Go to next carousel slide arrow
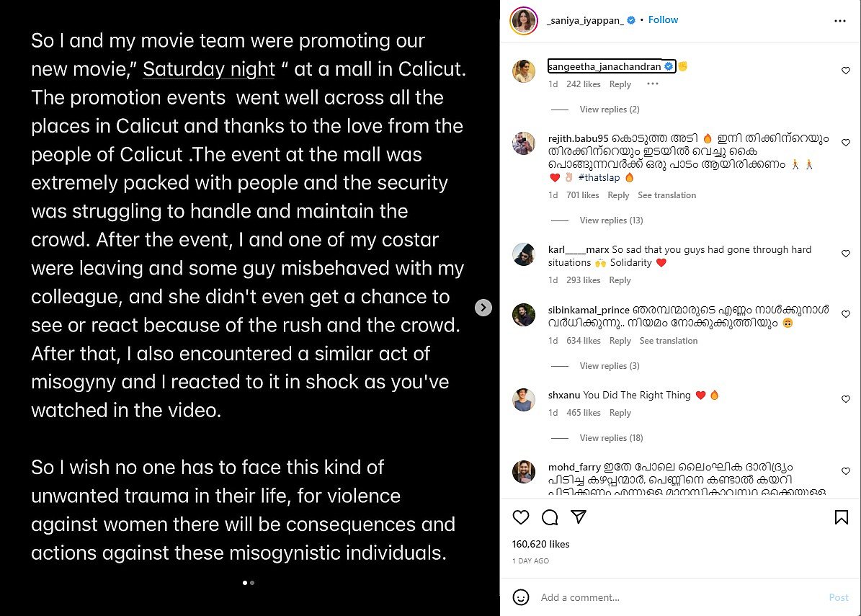The height and width of the screenshot is (616, 861). tap(483, 308)
